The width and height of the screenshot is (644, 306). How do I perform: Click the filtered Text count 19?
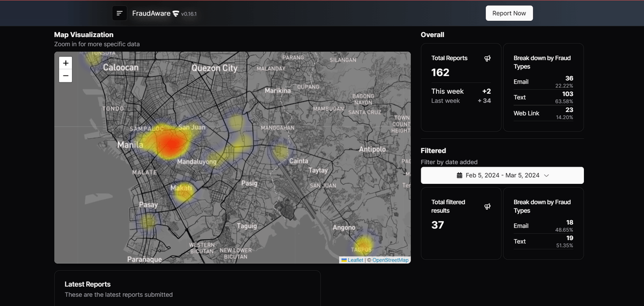pyautogui.click(x=569, y=237)
